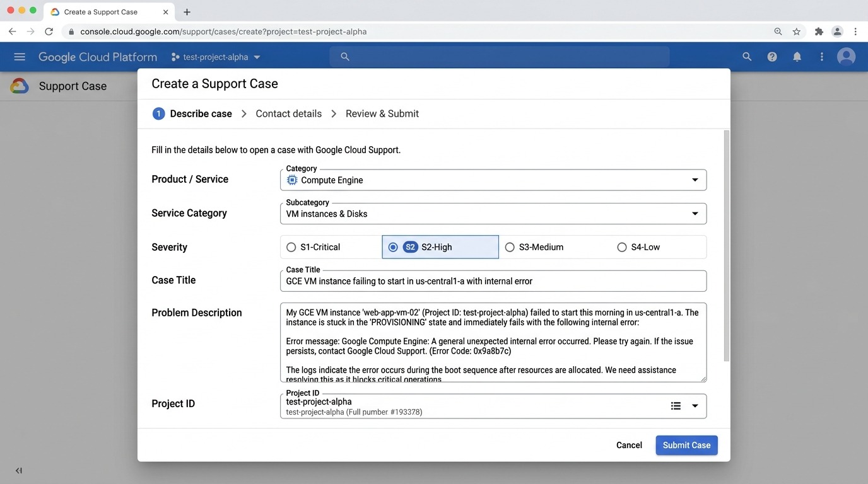The height and width of the screenshot is (484, 868).
Task: Open the test-project-alpha project selector
Action: 216,57
